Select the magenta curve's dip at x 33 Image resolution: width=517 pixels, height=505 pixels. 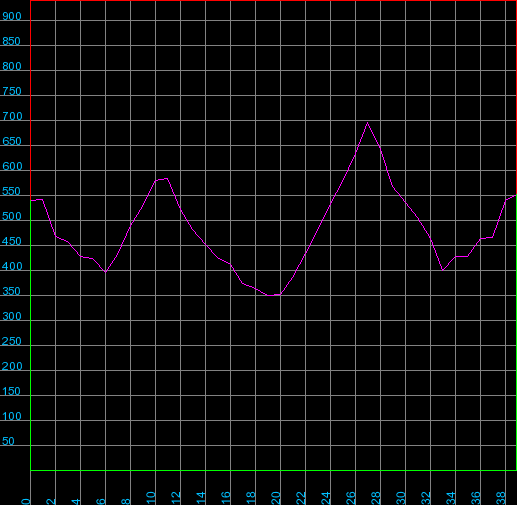pos(443,270)
